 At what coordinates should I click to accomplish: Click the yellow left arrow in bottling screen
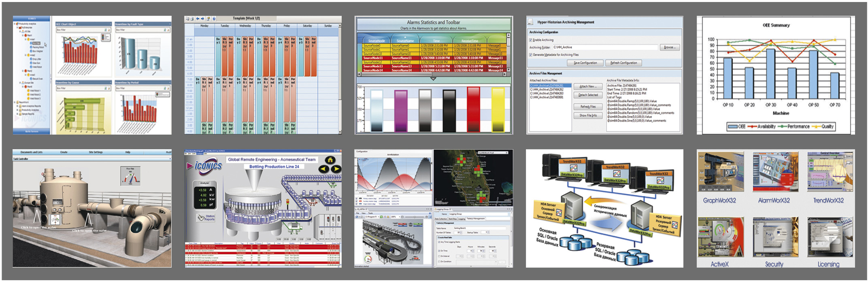tap(324, 169)
